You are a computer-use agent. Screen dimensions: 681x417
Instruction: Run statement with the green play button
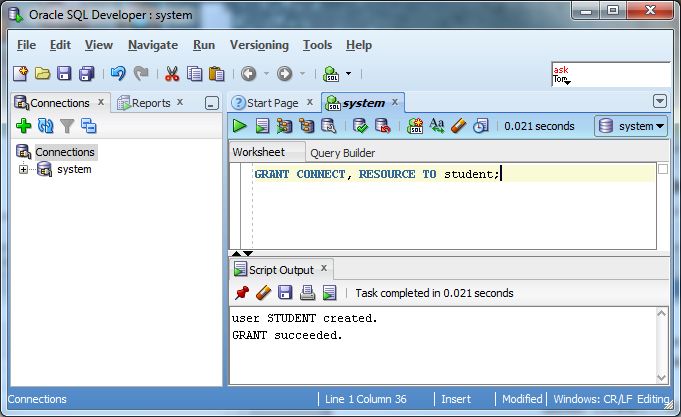[239, 126]
